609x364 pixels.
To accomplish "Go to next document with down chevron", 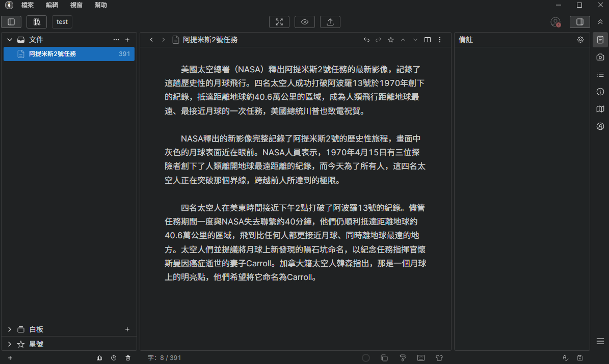I will 415,40.
